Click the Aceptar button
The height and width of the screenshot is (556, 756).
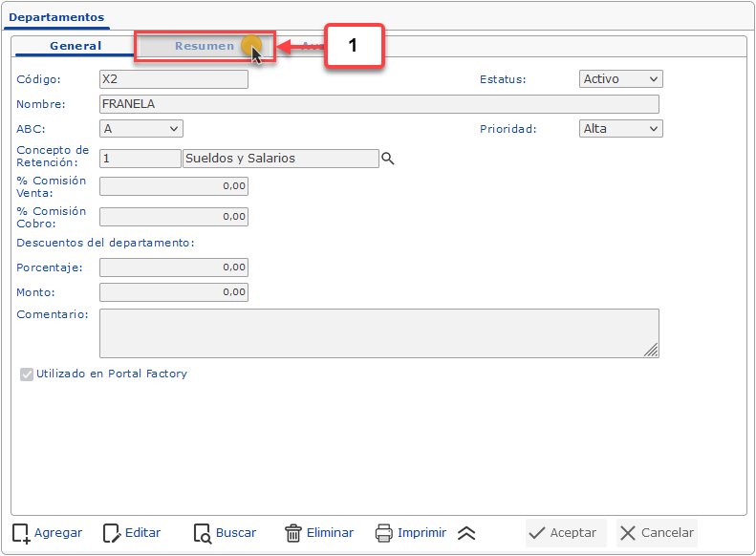click(x=566, y=533)
